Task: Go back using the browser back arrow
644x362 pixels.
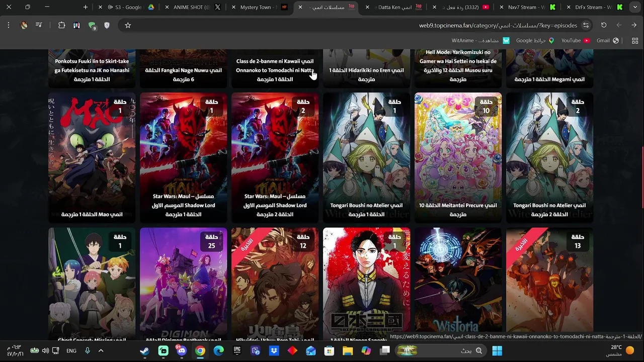Action: point(634,25)
